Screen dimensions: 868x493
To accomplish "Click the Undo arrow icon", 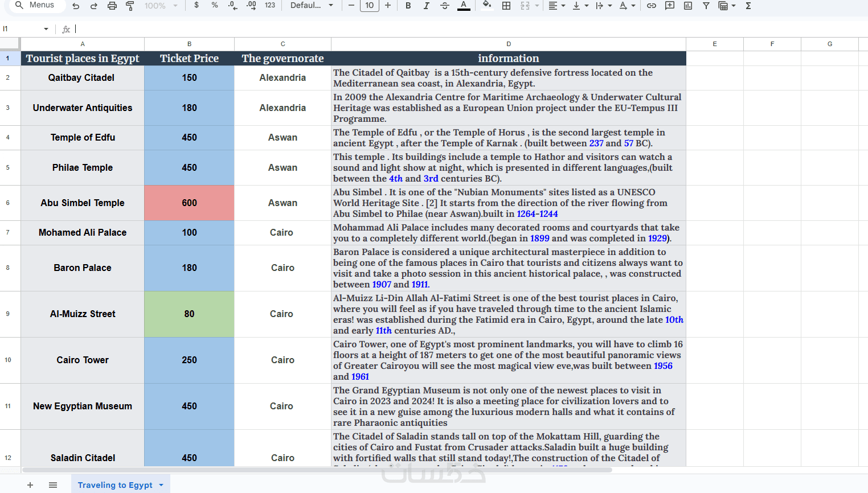I will coord(76,6).
